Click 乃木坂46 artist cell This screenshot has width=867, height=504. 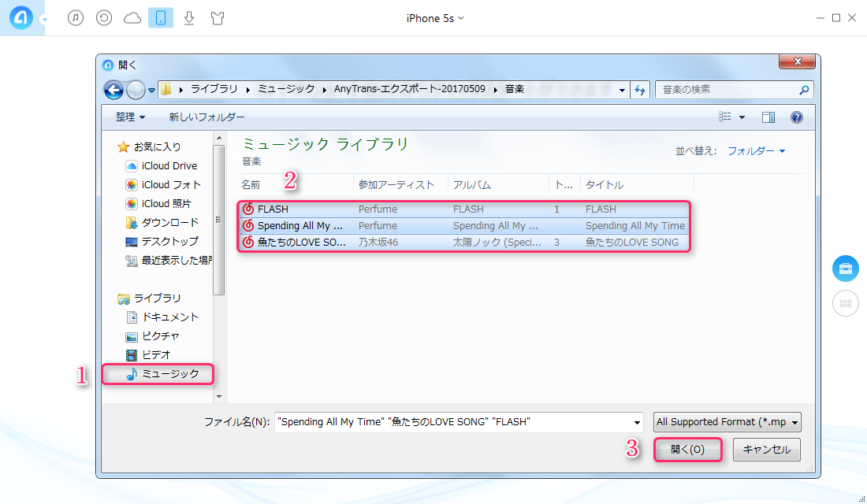point(378,243)
